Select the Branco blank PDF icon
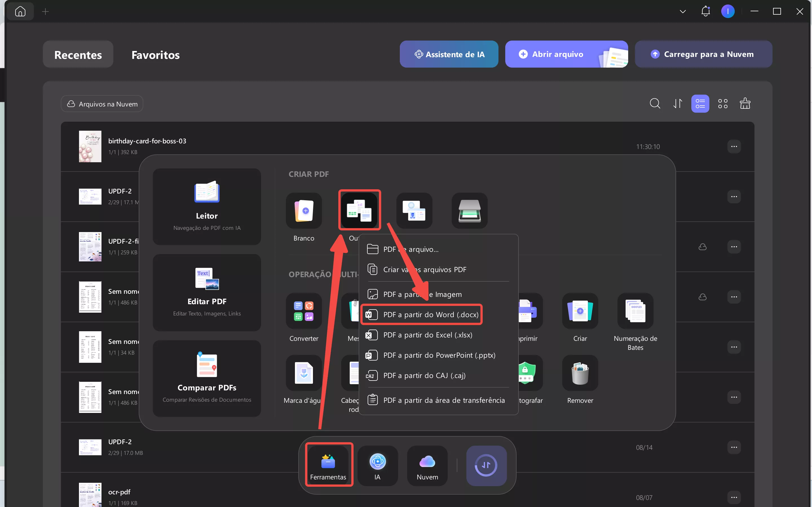 point(304,211)
